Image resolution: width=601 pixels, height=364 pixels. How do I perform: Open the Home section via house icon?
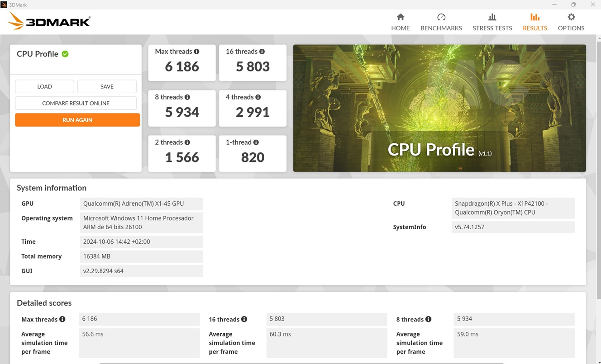pyautogui.click(x=400, y=17)
